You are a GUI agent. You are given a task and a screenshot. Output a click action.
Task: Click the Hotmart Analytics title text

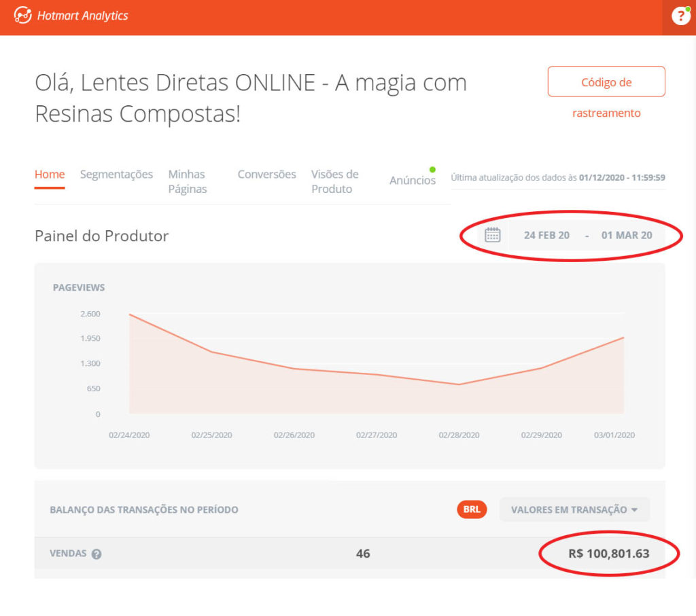coord(82,16)
